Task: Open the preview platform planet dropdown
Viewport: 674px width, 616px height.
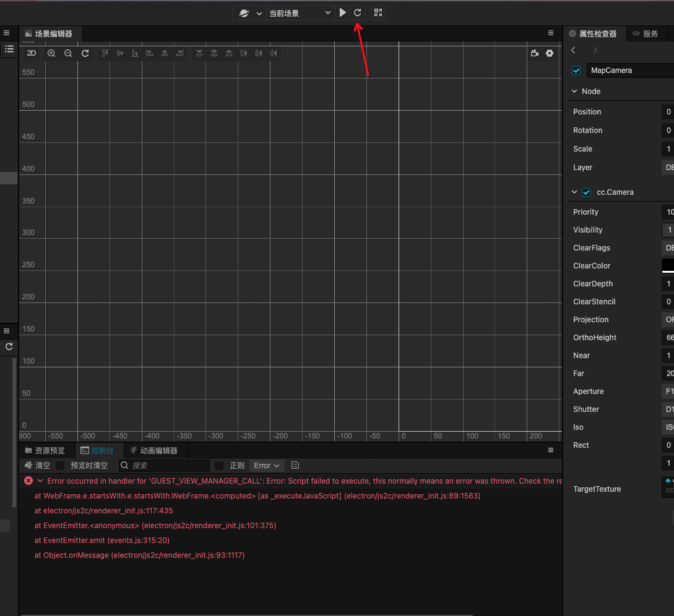Action: pyautogui.click(x=250, y=14)
